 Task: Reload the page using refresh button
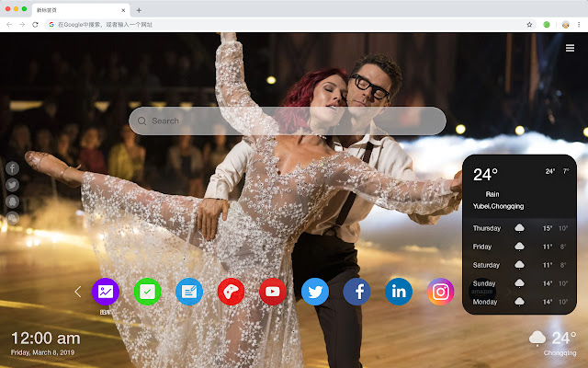(x=36, y=24)
